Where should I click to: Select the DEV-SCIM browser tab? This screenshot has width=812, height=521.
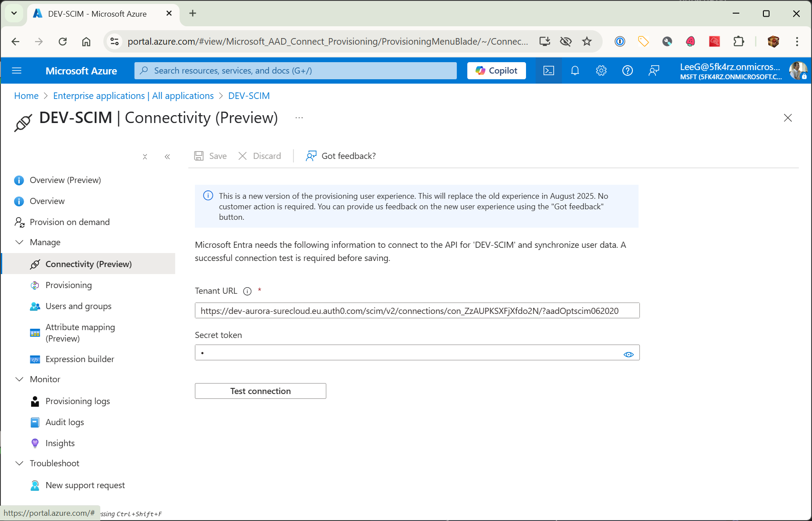(97, 14)
